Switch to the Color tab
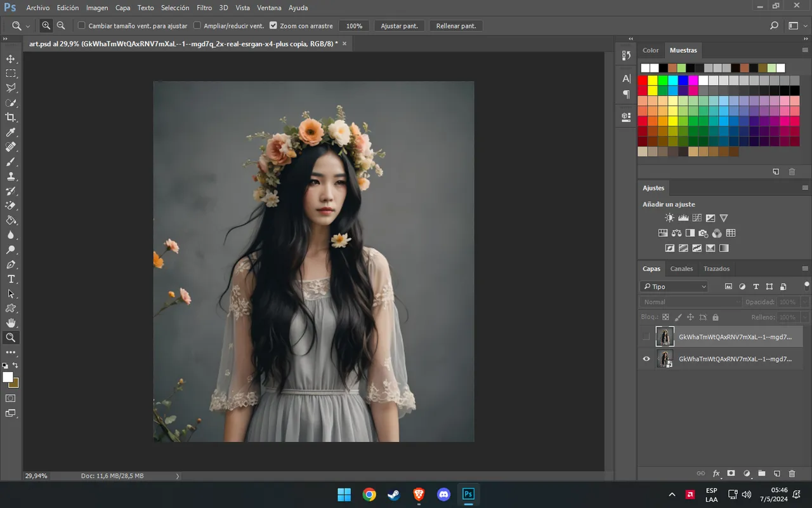 pyautogui.click(x=651, y=50)
